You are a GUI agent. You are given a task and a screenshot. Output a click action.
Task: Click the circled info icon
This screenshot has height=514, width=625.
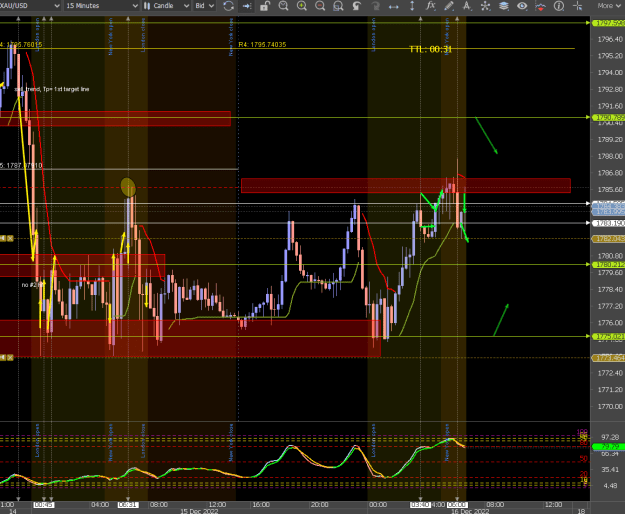[559, 6]
